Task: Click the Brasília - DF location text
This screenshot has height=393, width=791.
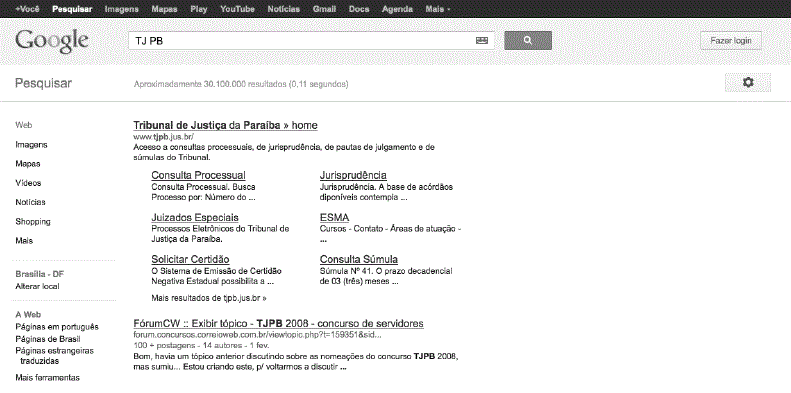Action: tap(39, 274)
